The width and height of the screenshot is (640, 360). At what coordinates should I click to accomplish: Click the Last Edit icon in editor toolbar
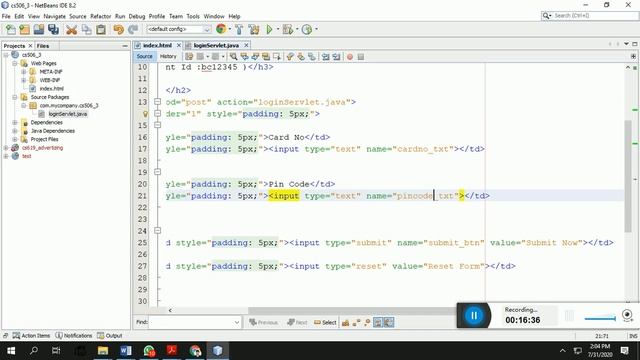tap(189, 57)
